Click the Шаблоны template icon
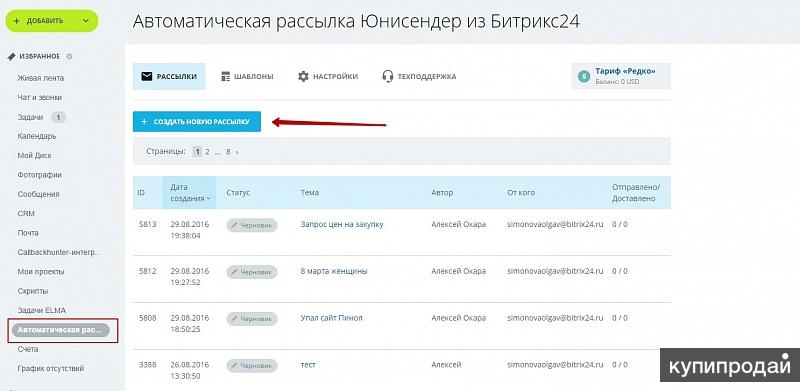800x391 pixels. [226, 77]
